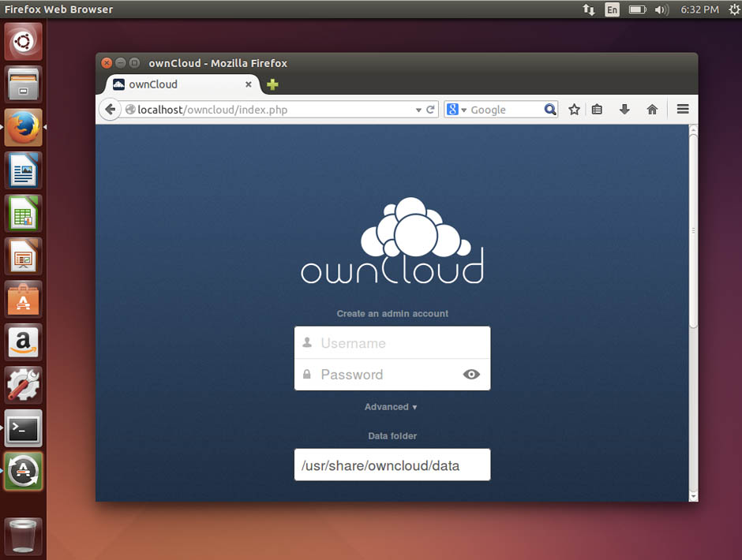The image size is (742, 560).
Task: Click the Firefox back arrow button
Action: [111, 110]
